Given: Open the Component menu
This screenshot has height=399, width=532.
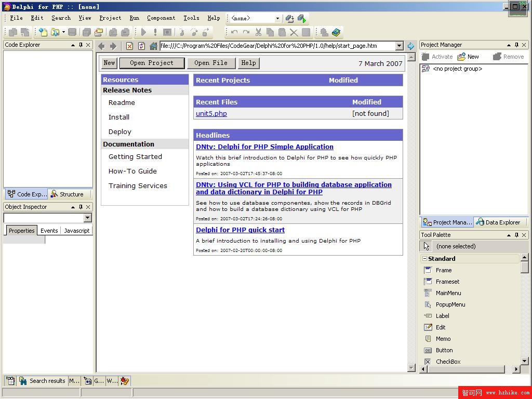Looking at the screenshot, I should (x=161, y=18).
